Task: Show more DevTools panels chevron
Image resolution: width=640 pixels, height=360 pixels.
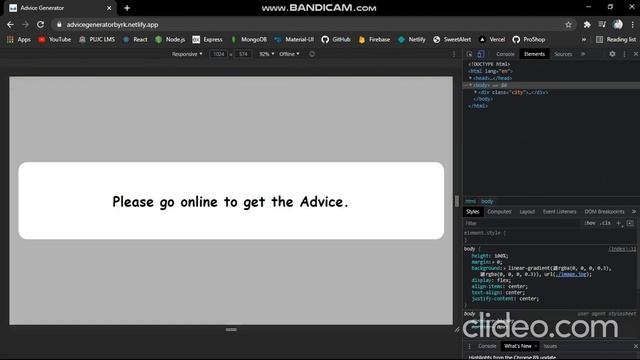Action: pyautogui.click(x=583, y=54)
